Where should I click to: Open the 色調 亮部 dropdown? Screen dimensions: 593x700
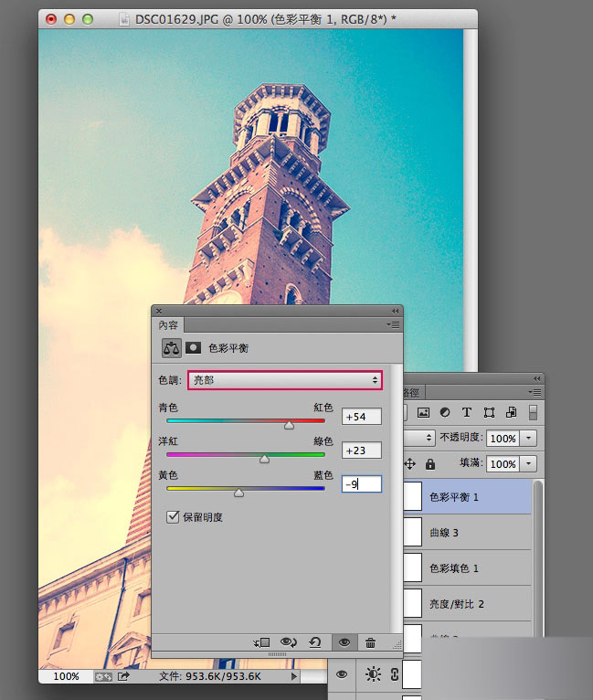coord(285,380)
